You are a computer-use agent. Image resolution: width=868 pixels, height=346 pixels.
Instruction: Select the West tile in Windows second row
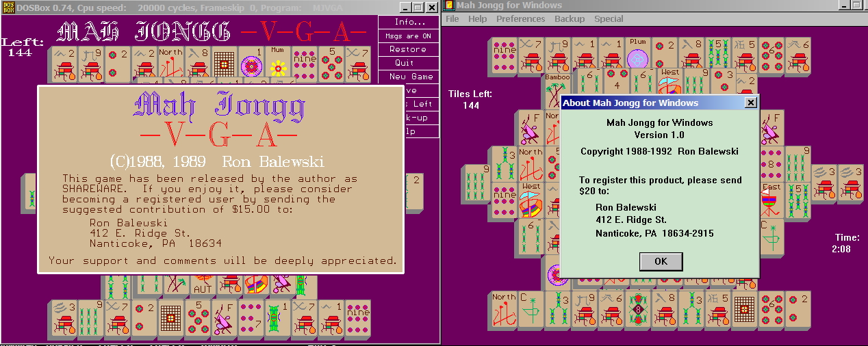[x=669, y=81]
